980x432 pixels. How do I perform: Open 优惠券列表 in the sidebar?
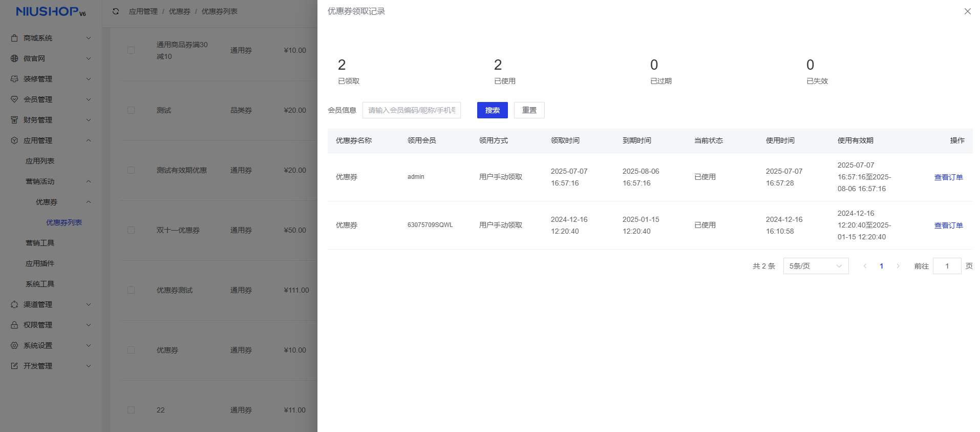coord(64,222)
